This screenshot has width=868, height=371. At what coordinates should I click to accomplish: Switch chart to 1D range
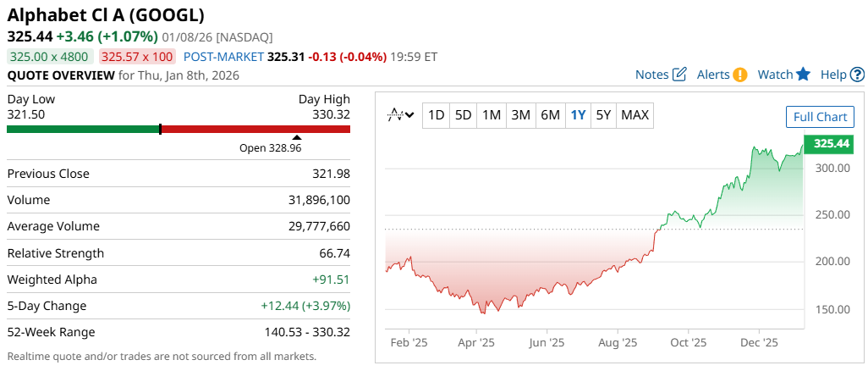pos(436,115)
